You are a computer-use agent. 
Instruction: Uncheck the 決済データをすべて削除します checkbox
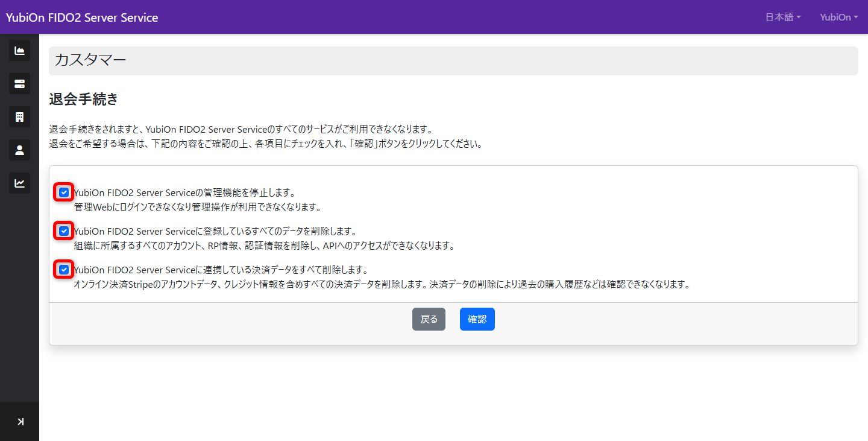(x=64, y=270)
